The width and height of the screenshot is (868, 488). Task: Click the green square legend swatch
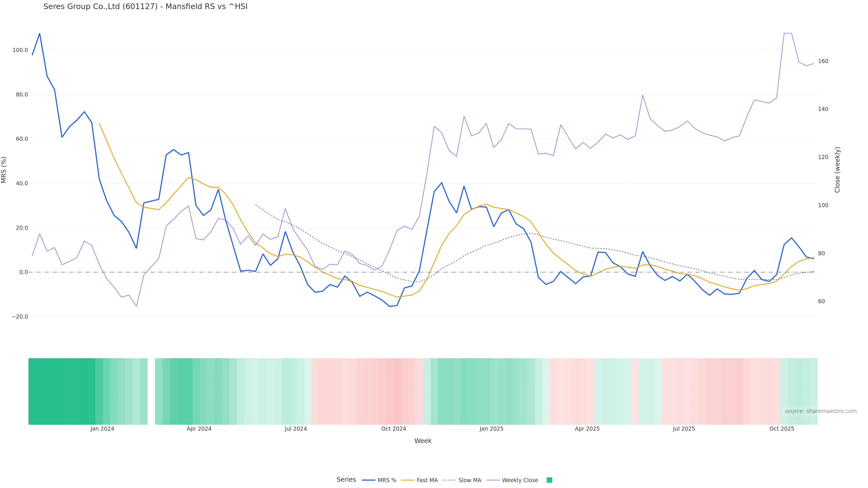(549, 480)
